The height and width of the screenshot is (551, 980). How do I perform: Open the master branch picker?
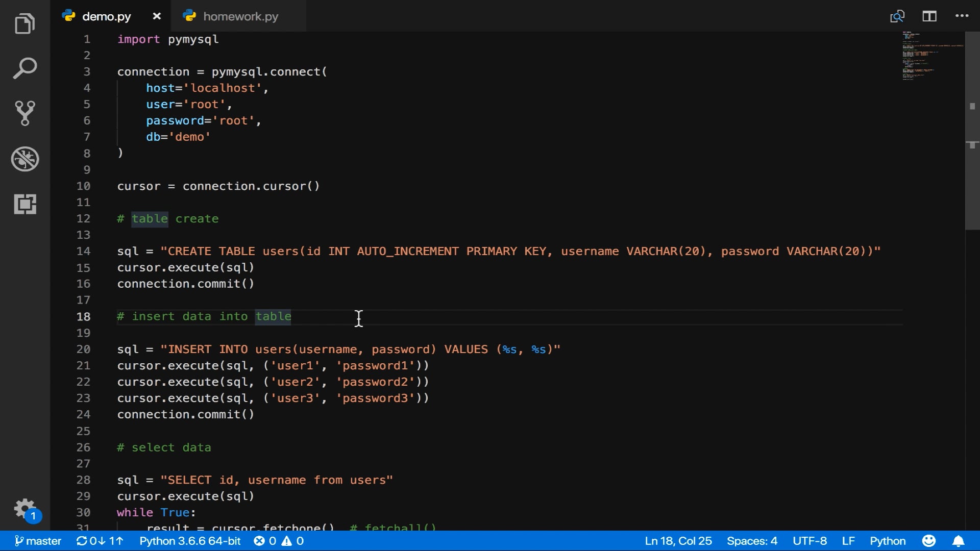coord(38,541)
